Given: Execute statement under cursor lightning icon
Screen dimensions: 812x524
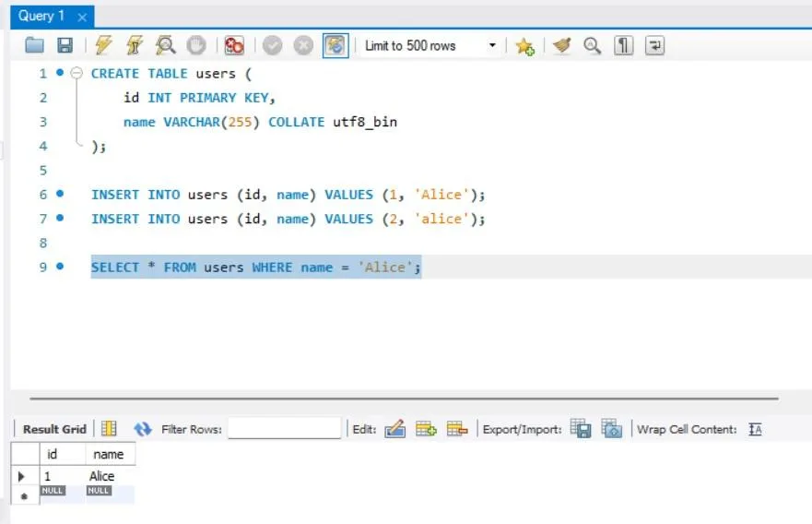Looking at the screenshot, I should pos(135,45).
